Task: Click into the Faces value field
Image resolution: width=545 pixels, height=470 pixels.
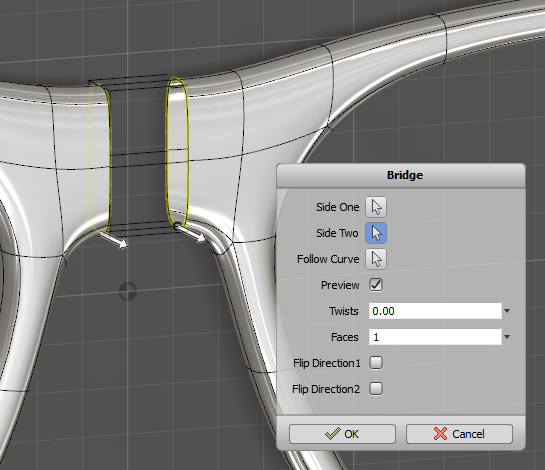Action: (435, 337)
